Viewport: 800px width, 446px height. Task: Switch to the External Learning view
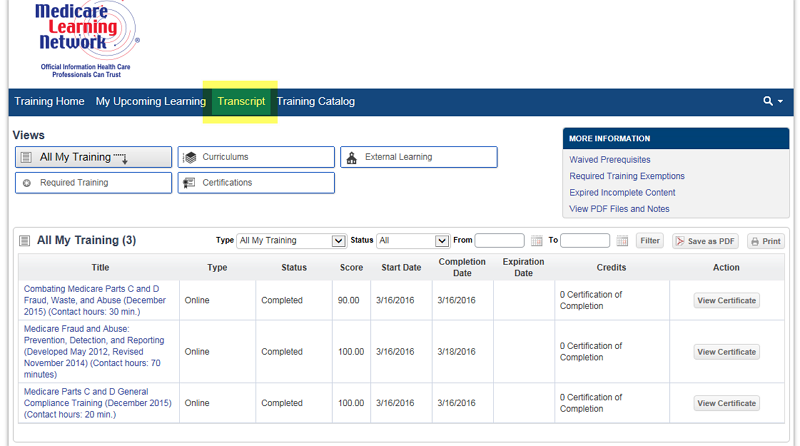pyautogui.click(x=419, y=157)
